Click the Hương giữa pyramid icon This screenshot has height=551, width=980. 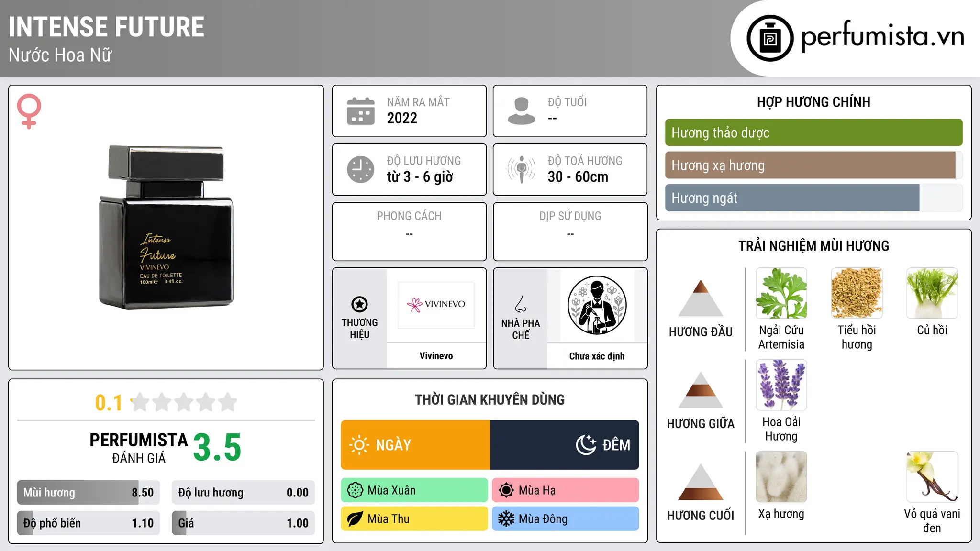701,390
